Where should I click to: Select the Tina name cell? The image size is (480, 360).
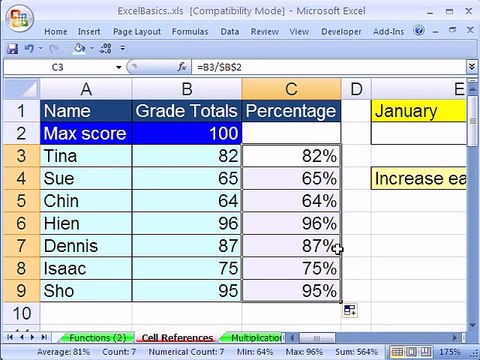tap(86, 156)
